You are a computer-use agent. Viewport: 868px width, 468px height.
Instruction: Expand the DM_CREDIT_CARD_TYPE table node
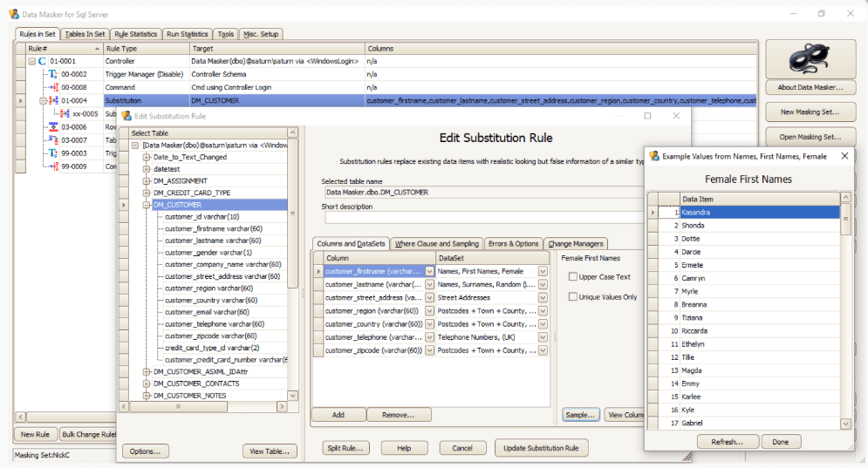pos(147,193)
